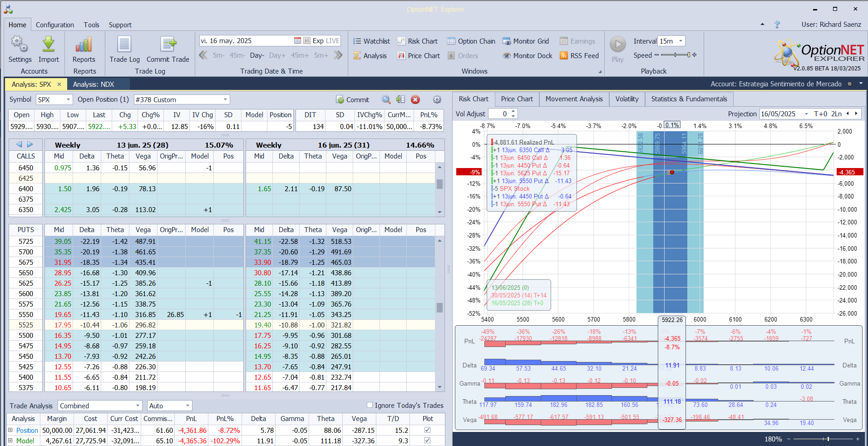The width and height of the screenshot is (868, 446).
Task: Expand the Model analysis row
Action: point(10,440)
